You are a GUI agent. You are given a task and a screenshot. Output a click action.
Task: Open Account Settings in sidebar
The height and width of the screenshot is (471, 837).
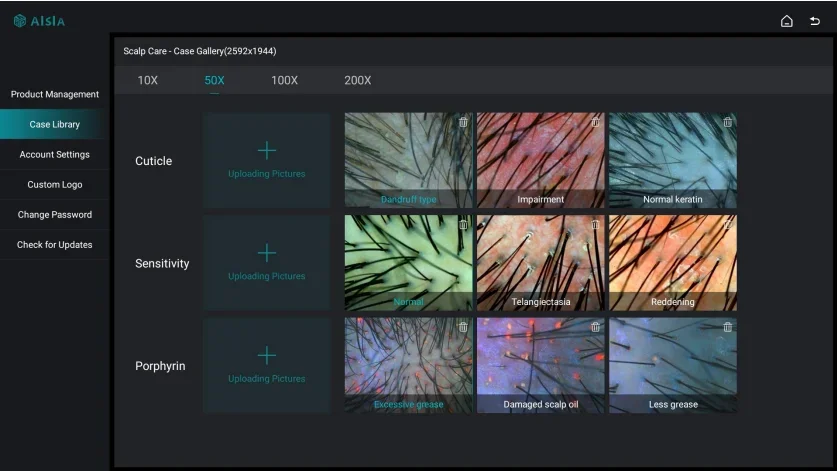click(55, 154)
